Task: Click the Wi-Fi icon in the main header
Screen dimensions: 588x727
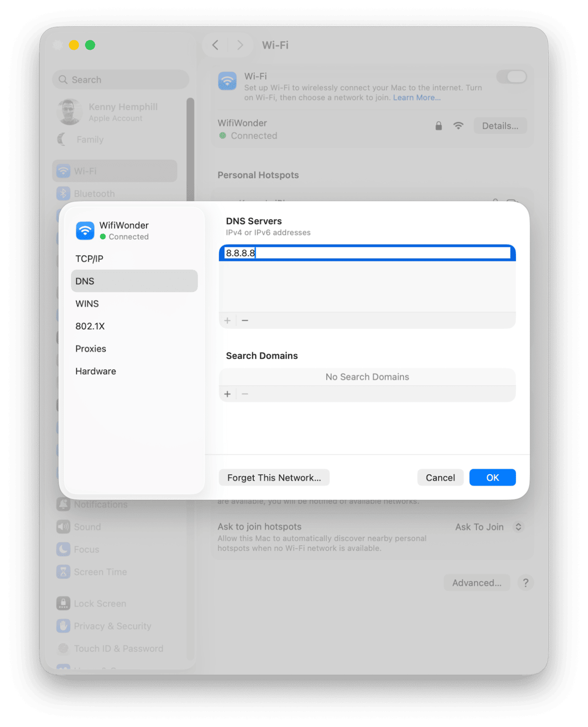Action: pyautogui.click(x=227, y=81)
